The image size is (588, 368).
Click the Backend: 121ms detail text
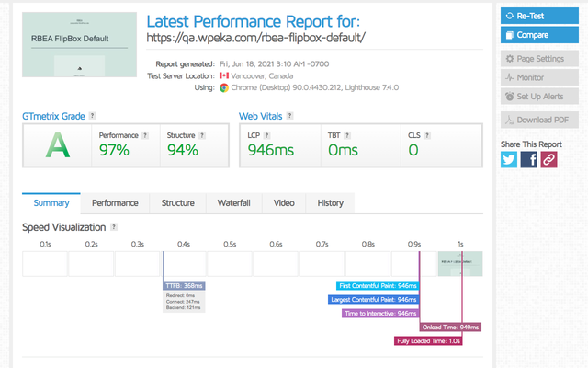coord(184,307)
